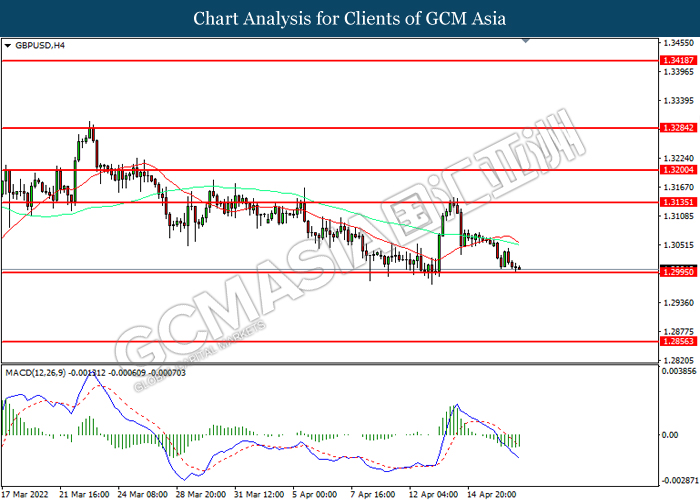Click the 21 Mar 16:00 time label
Screen dimensions: 700x500
[85, 494]
